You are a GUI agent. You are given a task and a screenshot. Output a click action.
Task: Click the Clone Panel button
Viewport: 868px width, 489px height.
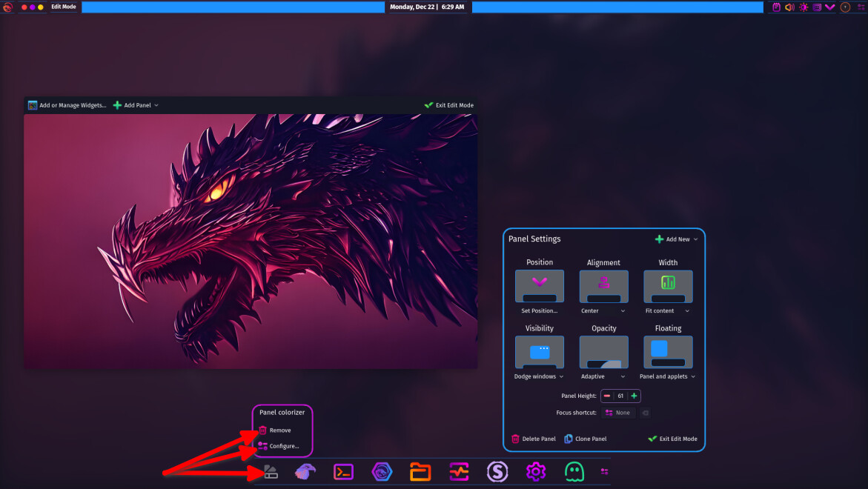click(x=585, y=439)
